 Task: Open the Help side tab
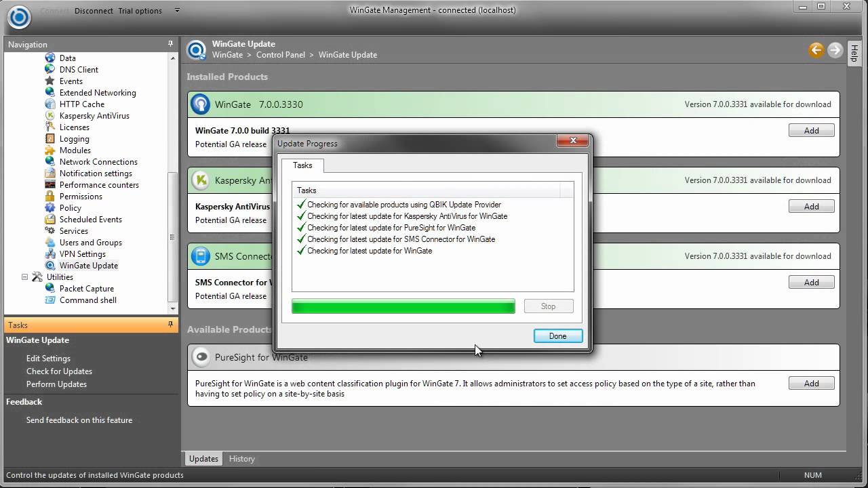(x=854, y=54)
